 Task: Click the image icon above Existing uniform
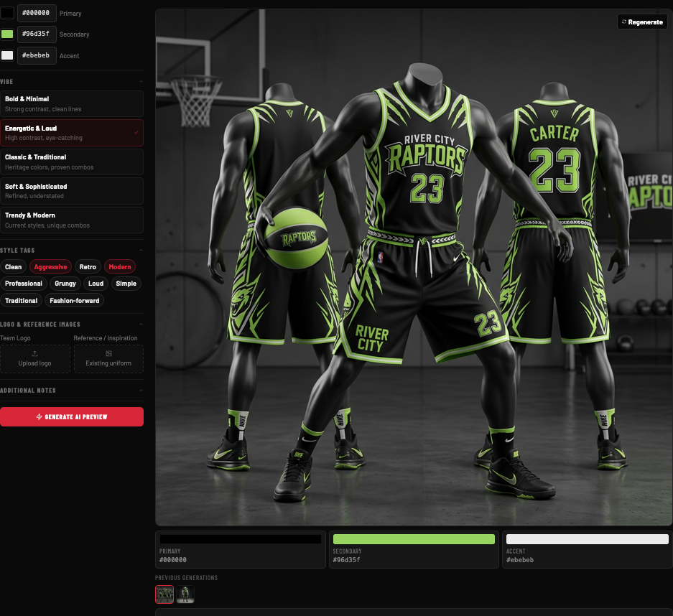pos(108,353)
